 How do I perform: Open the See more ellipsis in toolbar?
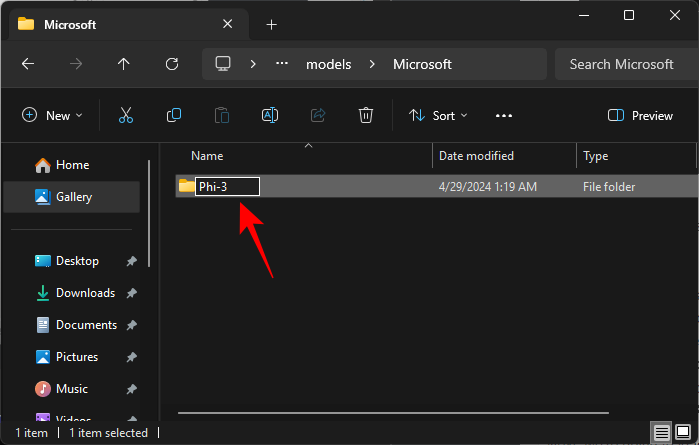(x=504, y=116)
